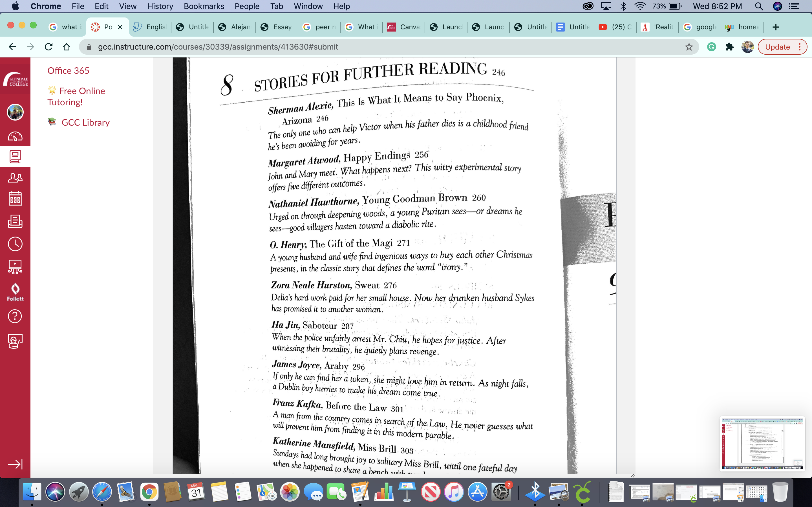Click the Canvas account profile avatar
This screenshot has height=507, width=812.
click(x=15, y=112)
